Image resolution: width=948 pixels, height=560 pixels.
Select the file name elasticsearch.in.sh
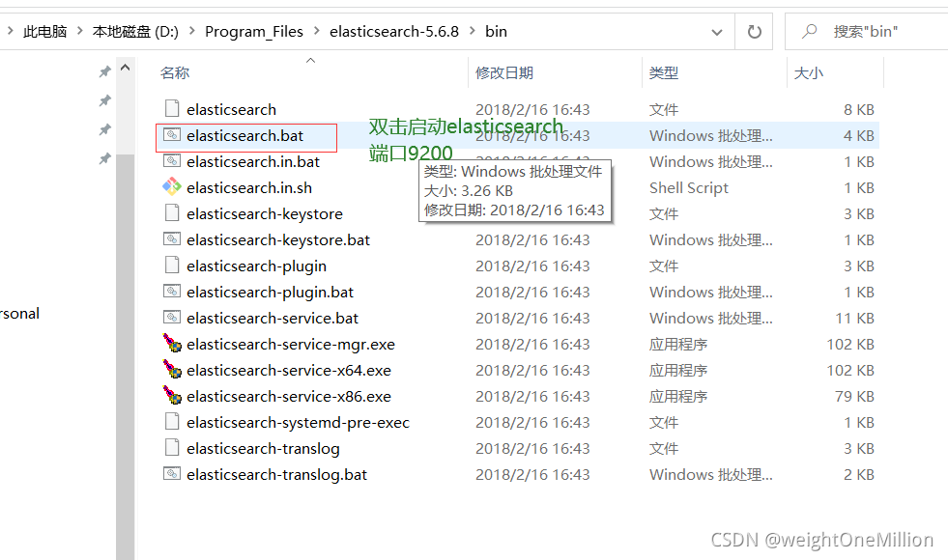coord(249,188)
